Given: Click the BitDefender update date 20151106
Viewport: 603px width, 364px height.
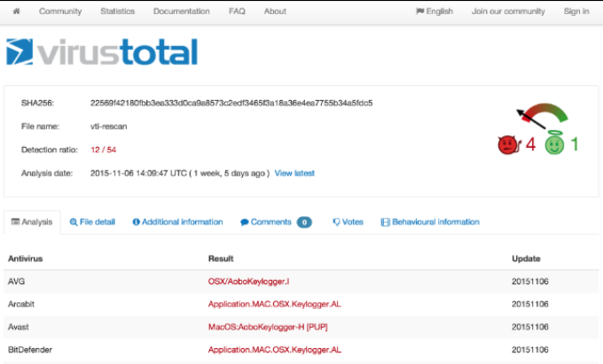Looking at the screenshot, I should coord(530,350).
